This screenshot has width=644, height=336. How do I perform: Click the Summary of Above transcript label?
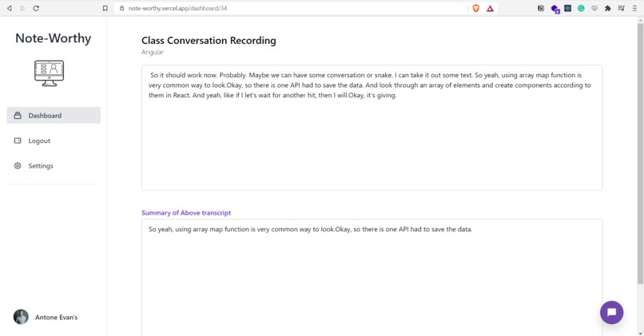(186, 212)
